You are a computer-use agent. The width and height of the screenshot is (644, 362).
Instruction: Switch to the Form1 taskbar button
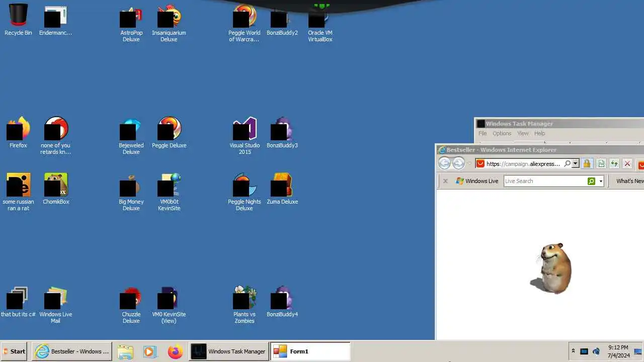[310, 351]
